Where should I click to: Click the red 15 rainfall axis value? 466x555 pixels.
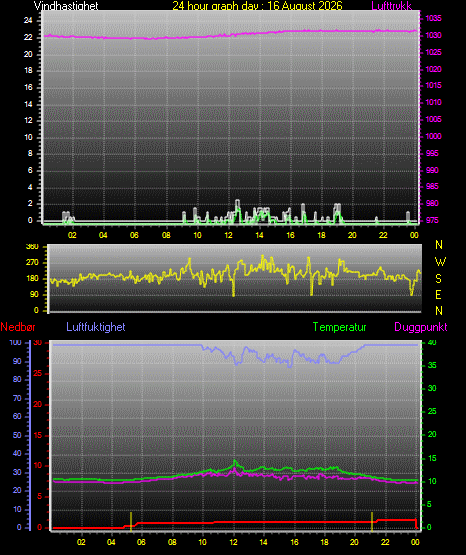pyautogui.click(x=38, y=435)
